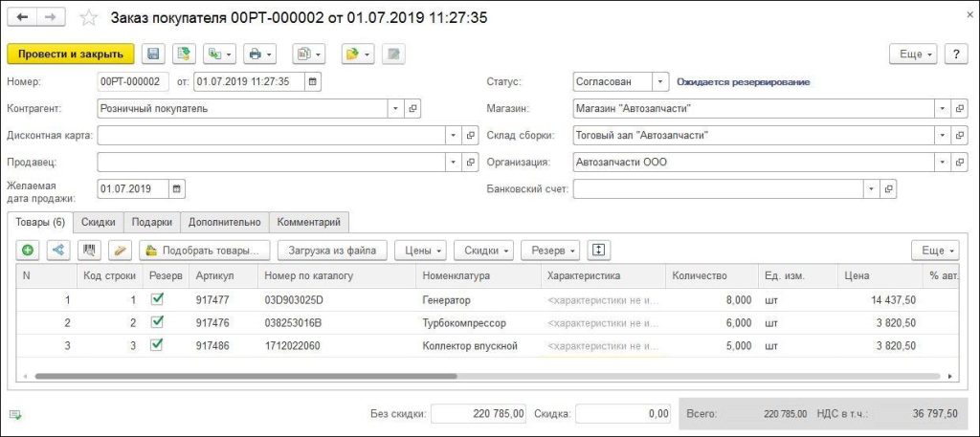Viewport: 980px width, 437px height.
Task: Click the save document diskette icon
Action: click(153, 54)
